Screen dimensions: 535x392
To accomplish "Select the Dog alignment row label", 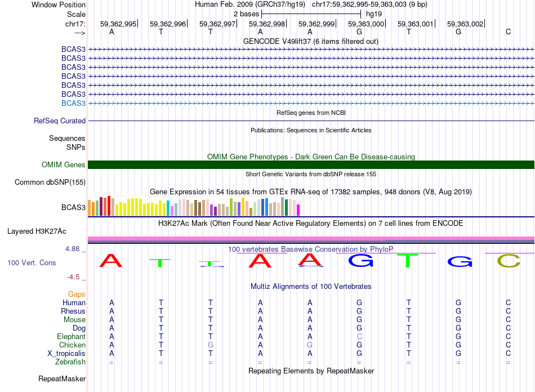I will [79, 328].
